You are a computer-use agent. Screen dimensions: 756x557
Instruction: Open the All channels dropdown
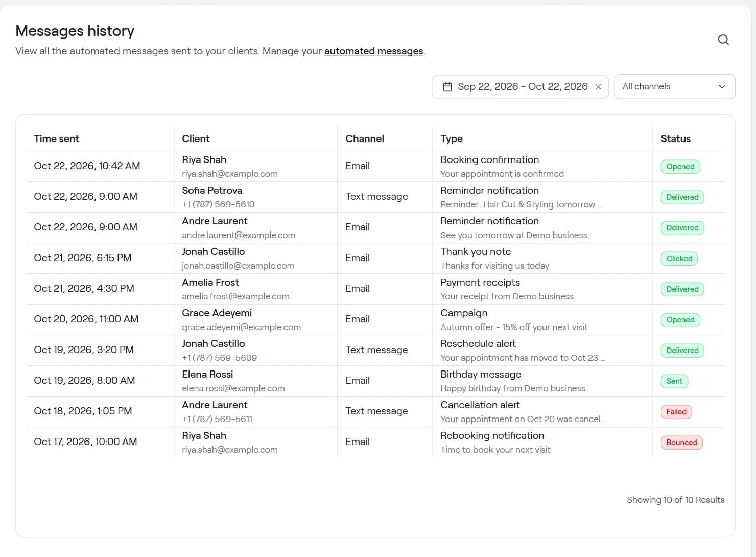click(674, 86)
